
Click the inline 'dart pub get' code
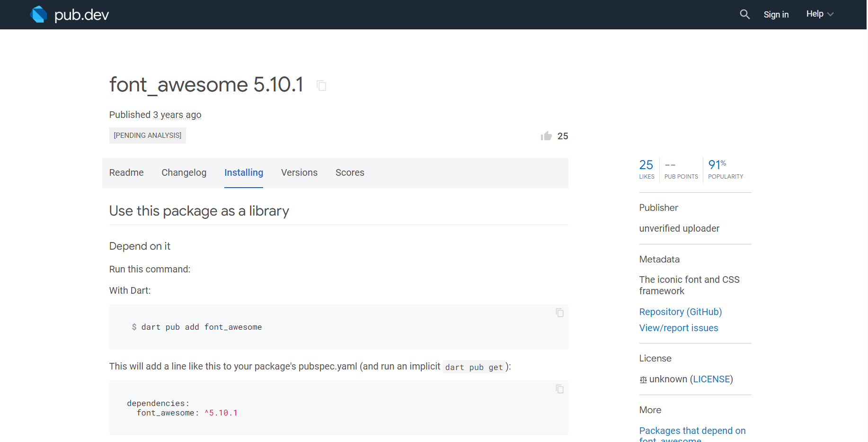pyautogui.click(x=474, y=367)
